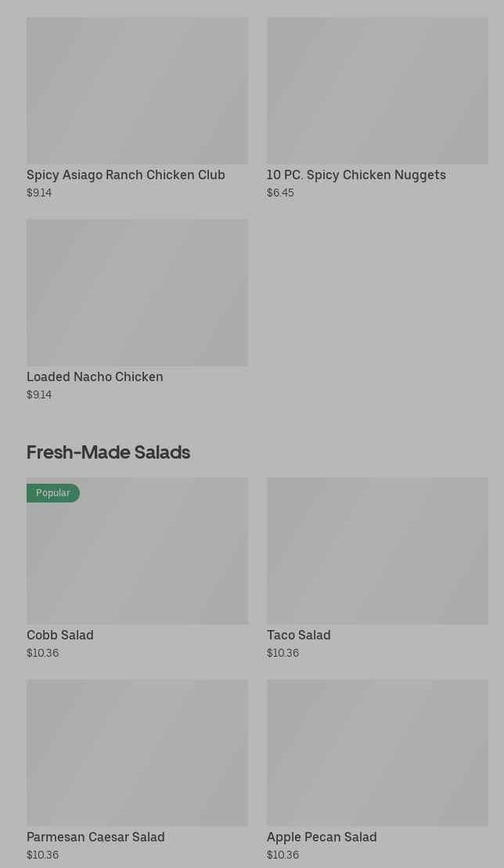Tap the Taco Salad image tile
Screen dimensions: 504x868
[377, 550]
